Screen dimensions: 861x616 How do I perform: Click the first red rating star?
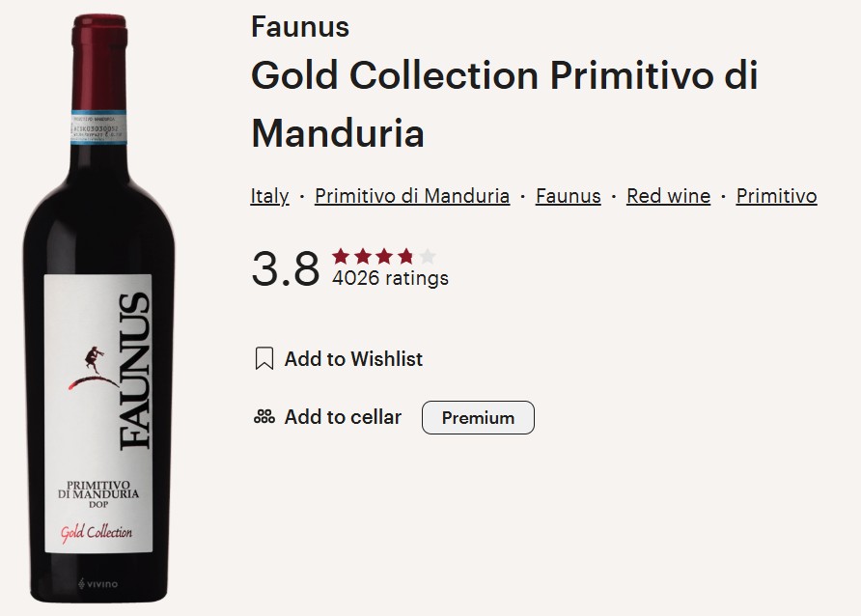[341, 256]
